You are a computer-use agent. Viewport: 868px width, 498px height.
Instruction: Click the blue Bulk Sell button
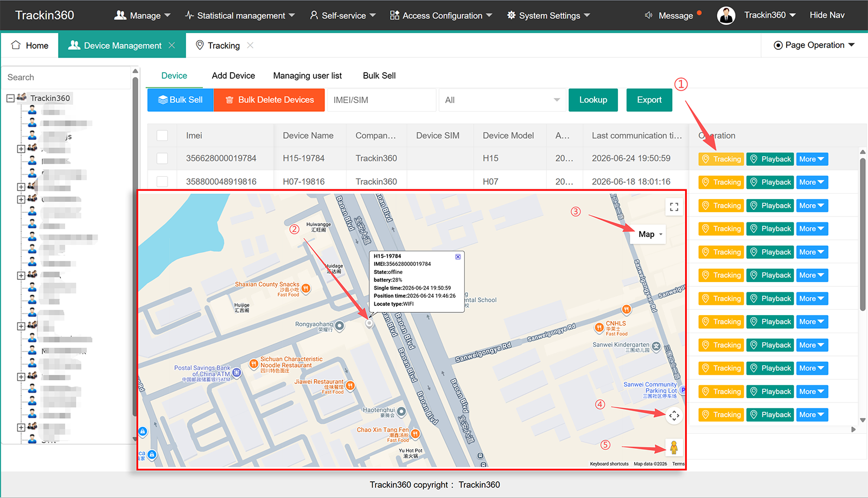[181, 100]
